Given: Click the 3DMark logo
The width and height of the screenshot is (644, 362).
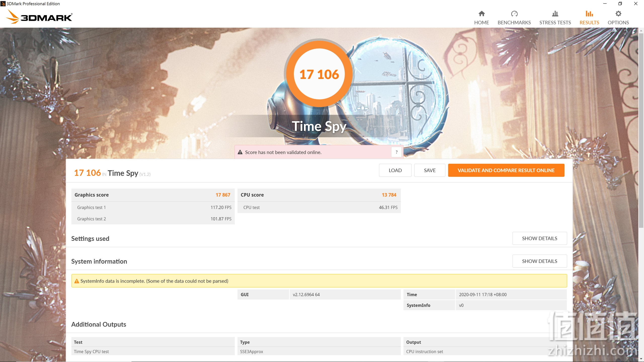Looking at the screenshot, I should click(39, 17).
